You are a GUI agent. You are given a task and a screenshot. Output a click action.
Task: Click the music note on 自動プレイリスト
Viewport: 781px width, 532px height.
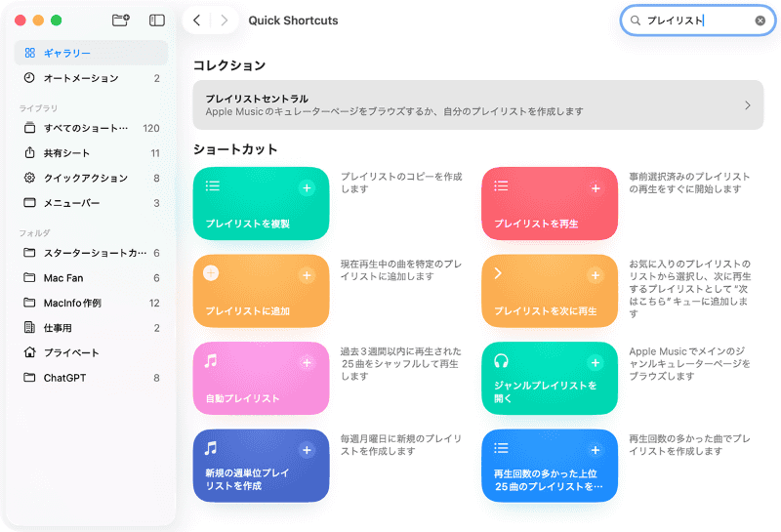tap(211, 360)
